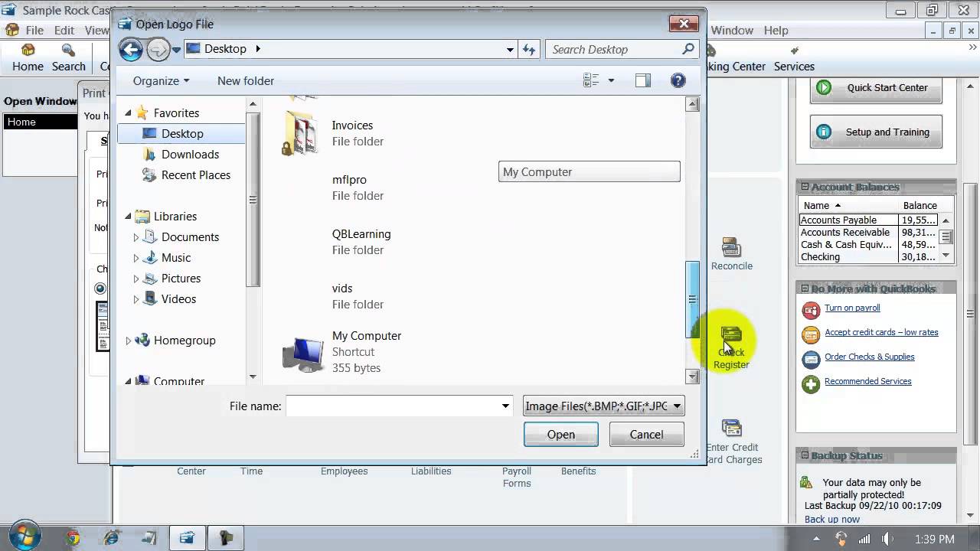Change view using the Views icon
980x551 pixels.
tap(591, 80)
